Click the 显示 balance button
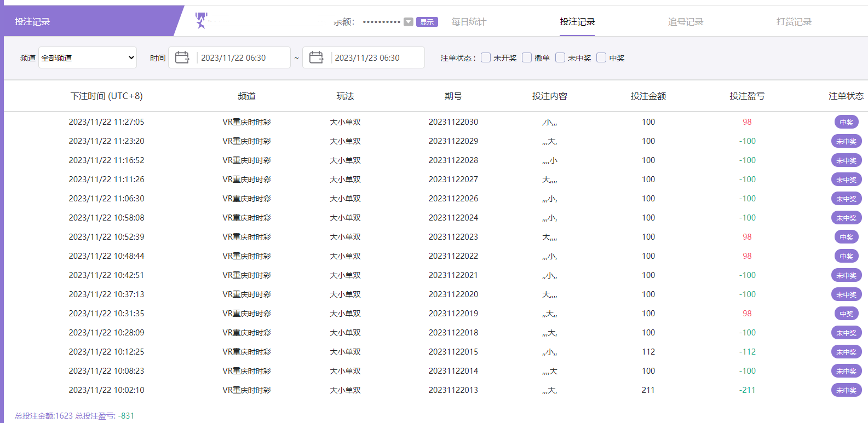 [x=427, y=22]
